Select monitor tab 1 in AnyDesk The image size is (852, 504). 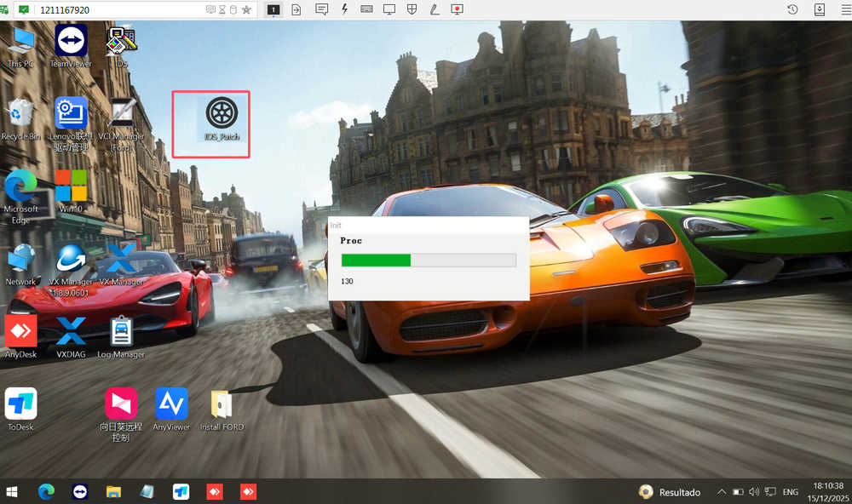point(273,9)
